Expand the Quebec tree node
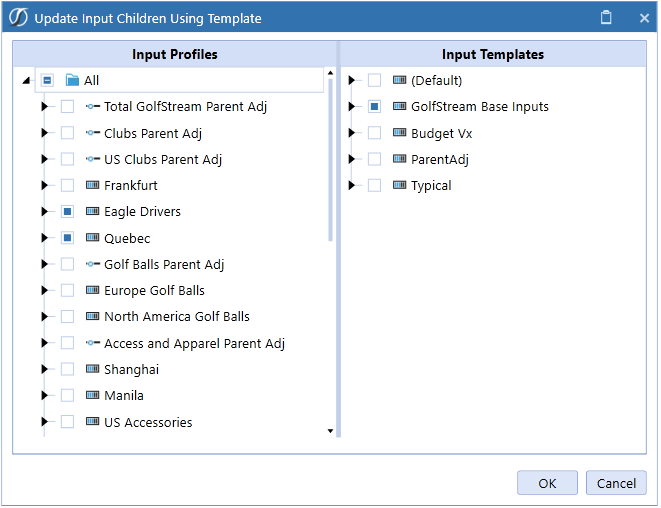This screenshot has height=508, width=661. (x=44, y=238)
